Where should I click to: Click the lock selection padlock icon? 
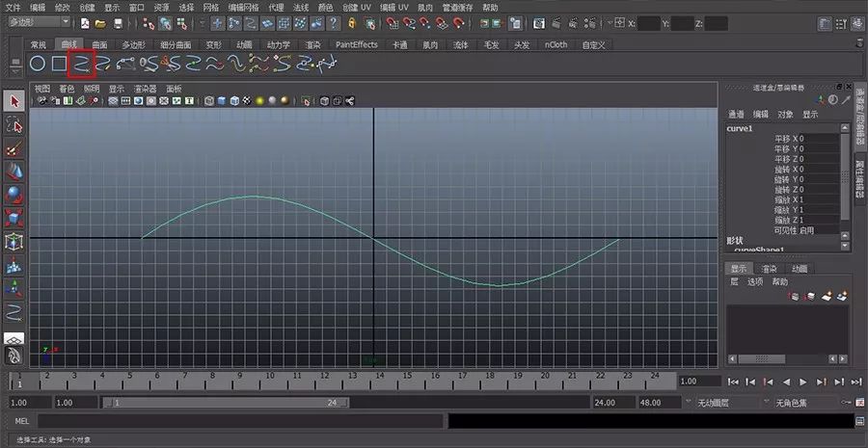[x=352, y=23]
